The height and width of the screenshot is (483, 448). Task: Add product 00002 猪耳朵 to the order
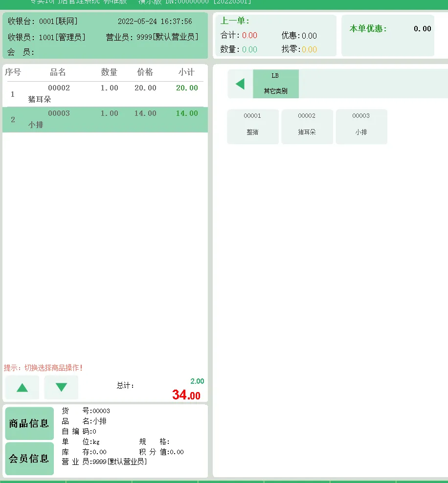pos(307,127)
